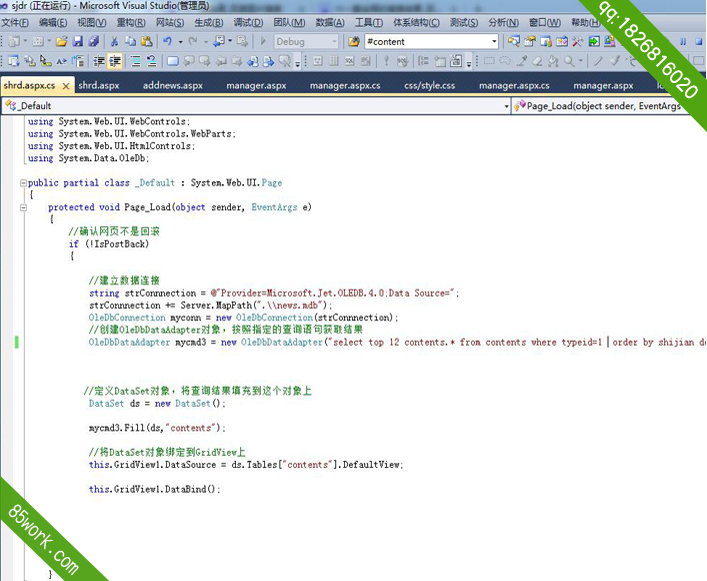Switch to the addnews.aspx tab
Image resolution: width=707 pixels, height=581 pixels.
[x=173, y=85]
